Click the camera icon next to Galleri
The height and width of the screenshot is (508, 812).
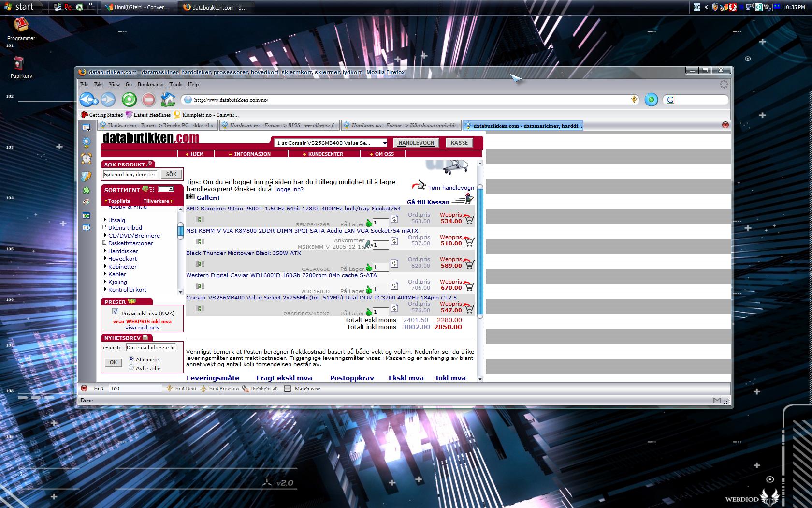tap(190, 197)
